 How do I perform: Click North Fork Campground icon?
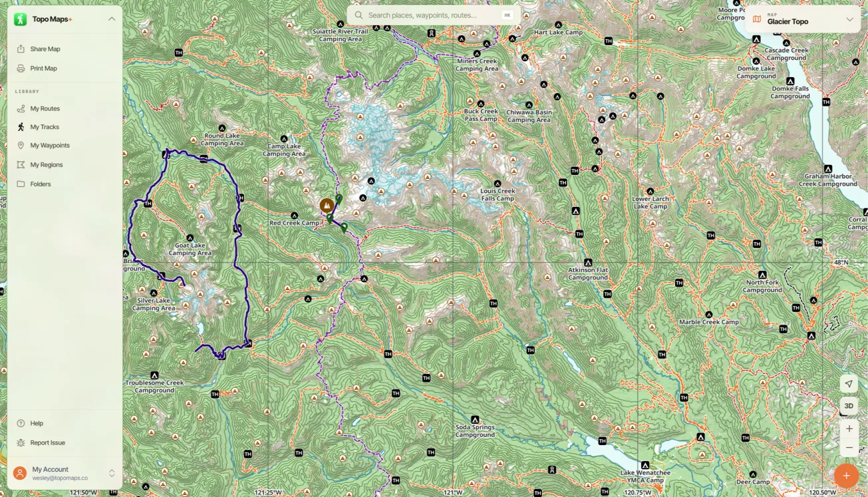[x=763, y=275]
